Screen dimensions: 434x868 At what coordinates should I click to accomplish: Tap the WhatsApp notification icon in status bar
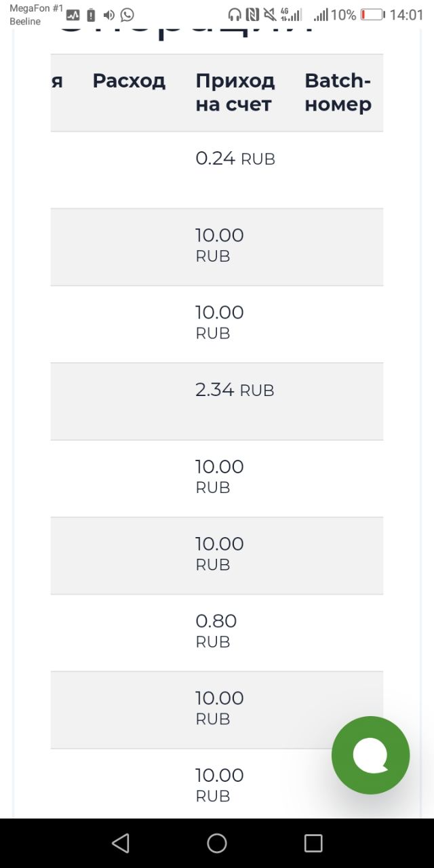point(127,14)
